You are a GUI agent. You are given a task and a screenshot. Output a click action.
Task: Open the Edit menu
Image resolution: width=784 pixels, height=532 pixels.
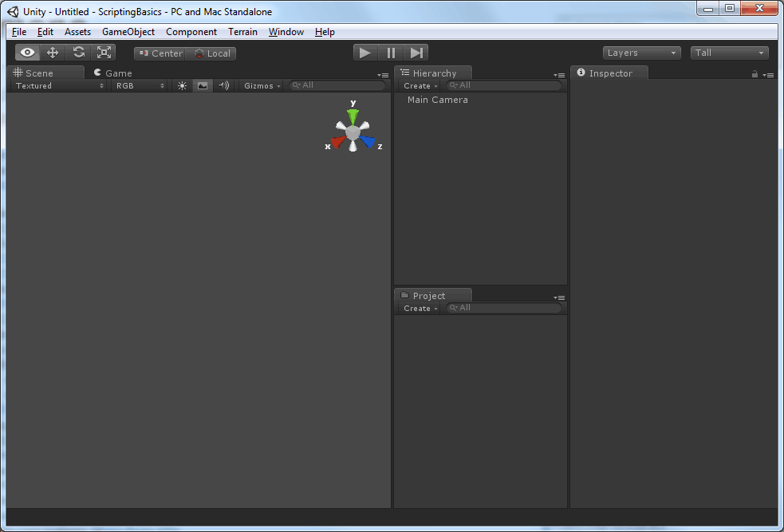point(45,32)
